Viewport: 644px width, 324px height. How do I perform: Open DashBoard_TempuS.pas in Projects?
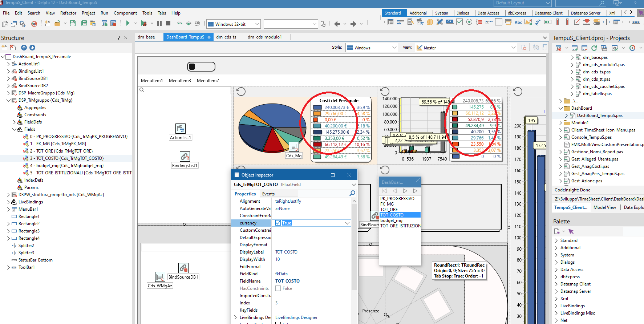(600, 116)
